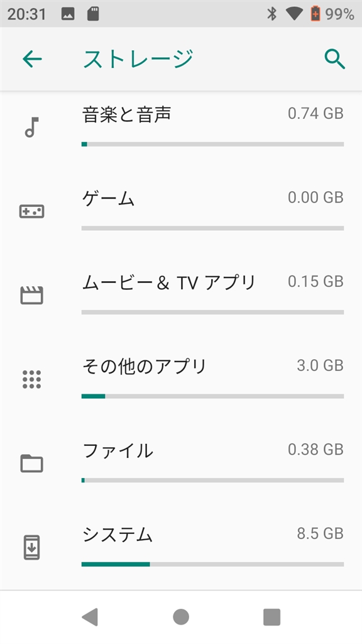Tap the system update phone icon

click(31, 548)
